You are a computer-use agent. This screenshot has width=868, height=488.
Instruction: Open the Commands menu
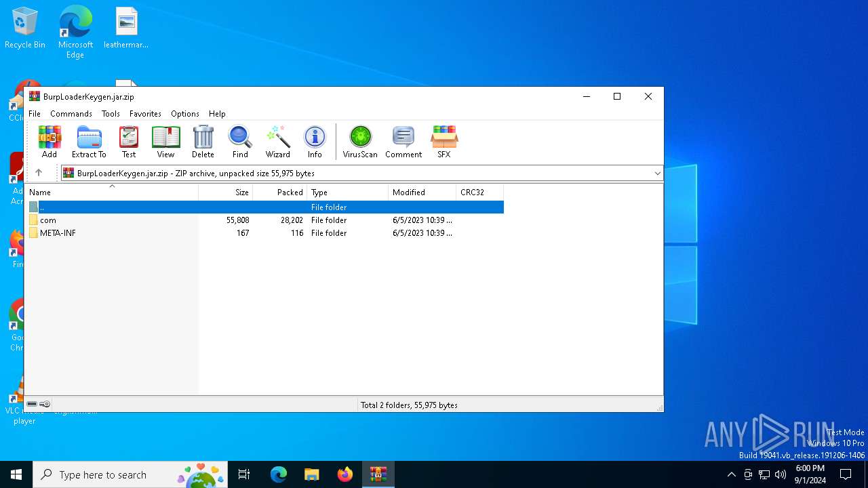pyautogui.click(x=71, y=114)
